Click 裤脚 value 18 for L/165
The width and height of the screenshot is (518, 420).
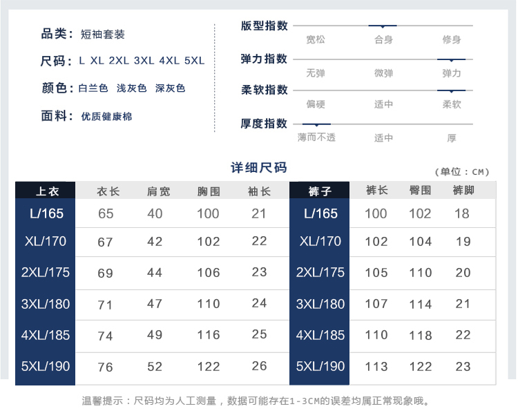point(462,214)
